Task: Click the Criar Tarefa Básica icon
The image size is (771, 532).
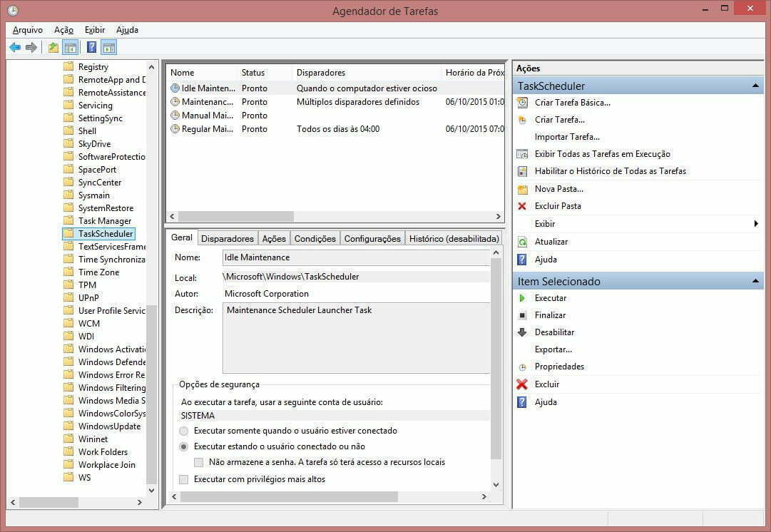Action: tap(522, 103)
